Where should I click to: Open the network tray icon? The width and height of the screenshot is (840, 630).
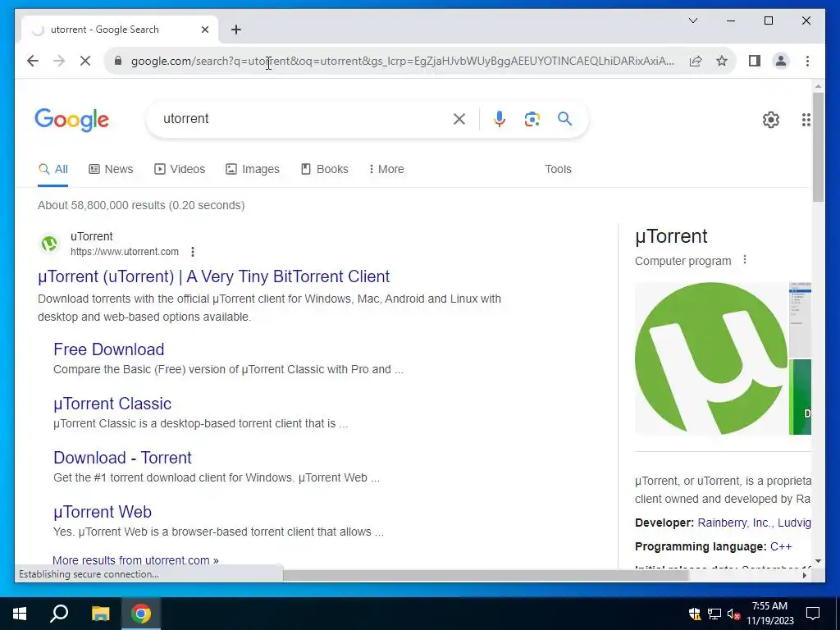[714, 614]
